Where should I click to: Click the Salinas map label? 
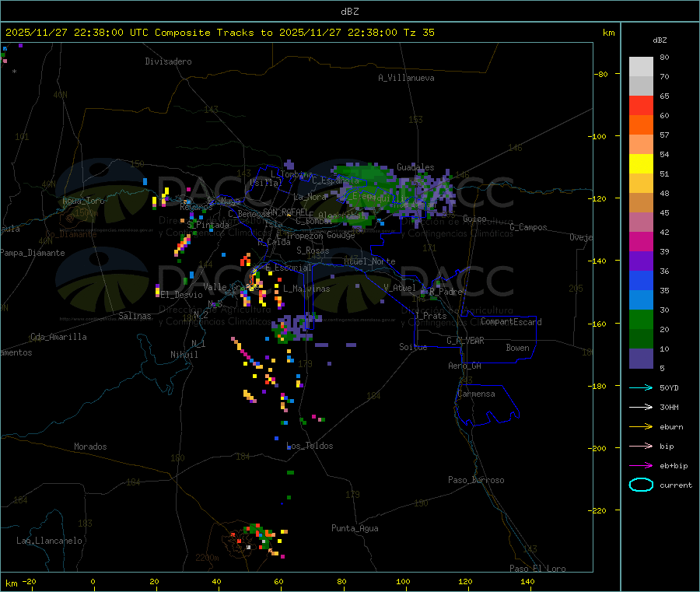135,316
